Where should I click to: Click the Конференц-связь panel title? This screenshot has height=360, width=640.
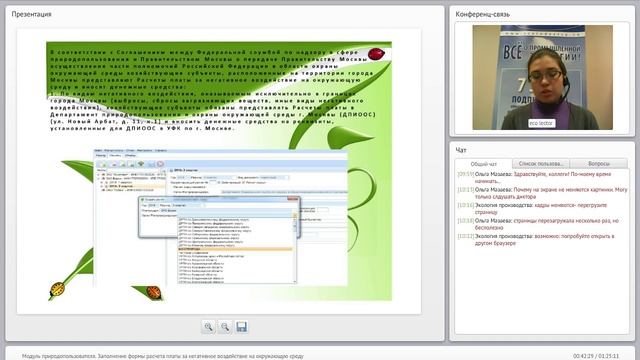coord(482,14)
